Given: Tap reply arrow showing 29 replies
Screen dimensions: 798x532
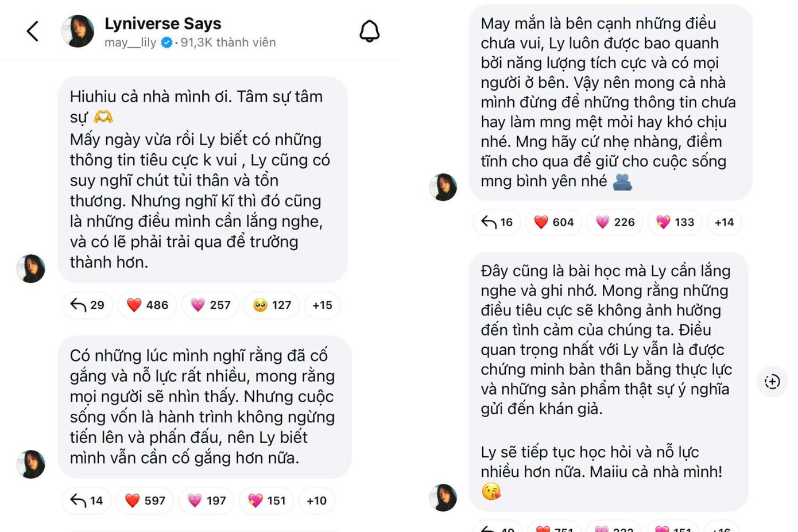Looking at the screenshot, I should pos(87,305).
